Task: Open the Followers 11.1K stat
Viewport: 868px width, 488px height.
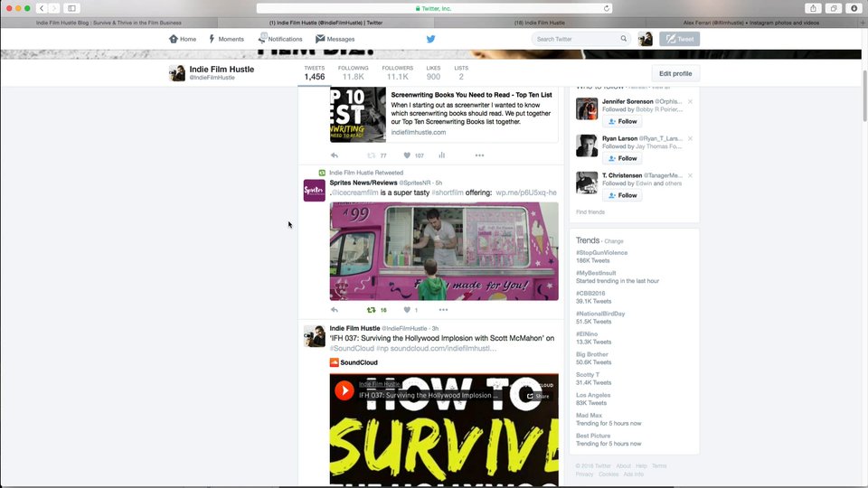Action: (x=398, y=73)
